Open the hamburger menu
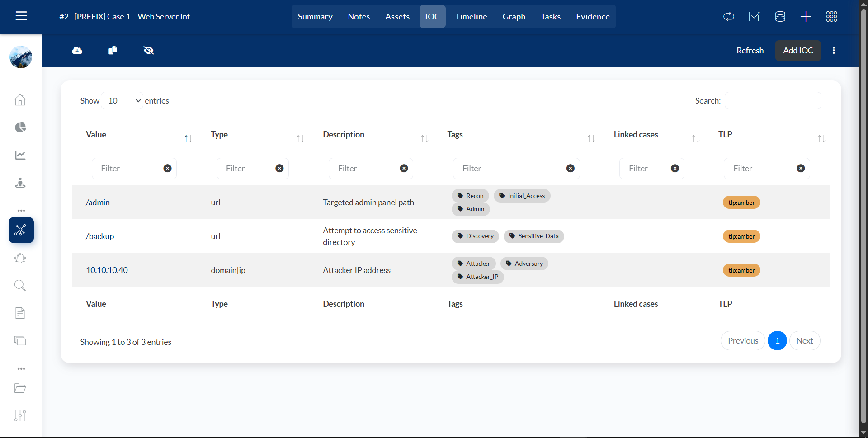Image resolution: width=868 pixels, height=438 pixels. click(x=21, y=16)
